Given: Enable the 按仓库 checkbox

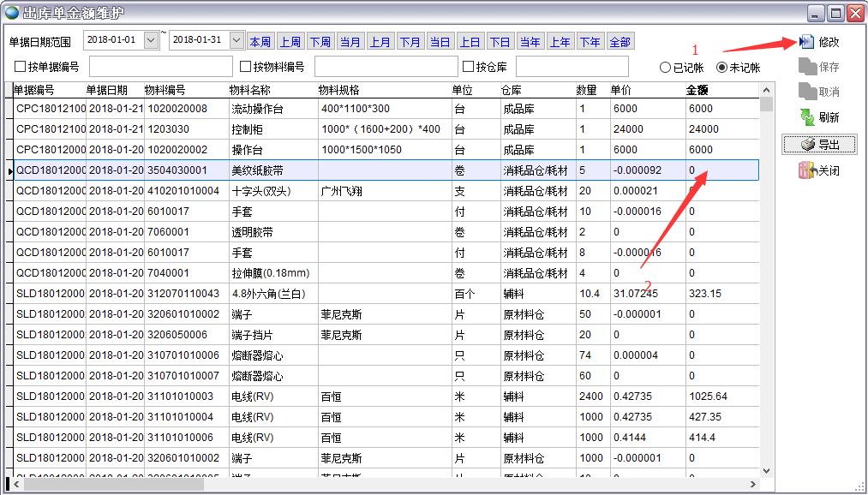Looking at the screenshot, I should click(468, 66).
